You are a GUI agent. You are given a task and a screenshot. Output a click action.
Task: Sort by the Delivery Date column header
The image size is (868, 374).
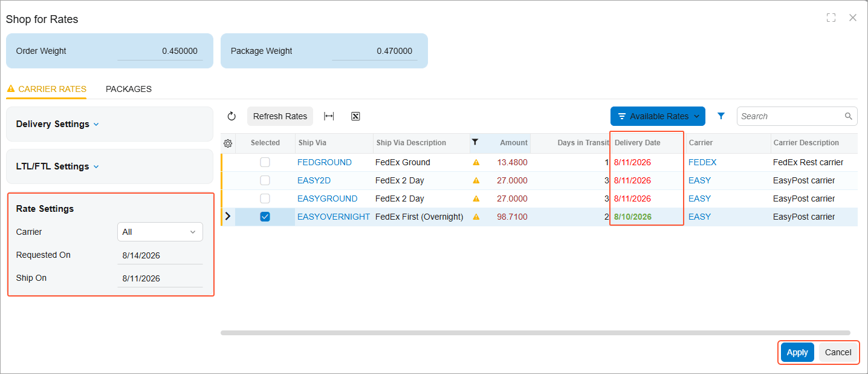[647, 143]
